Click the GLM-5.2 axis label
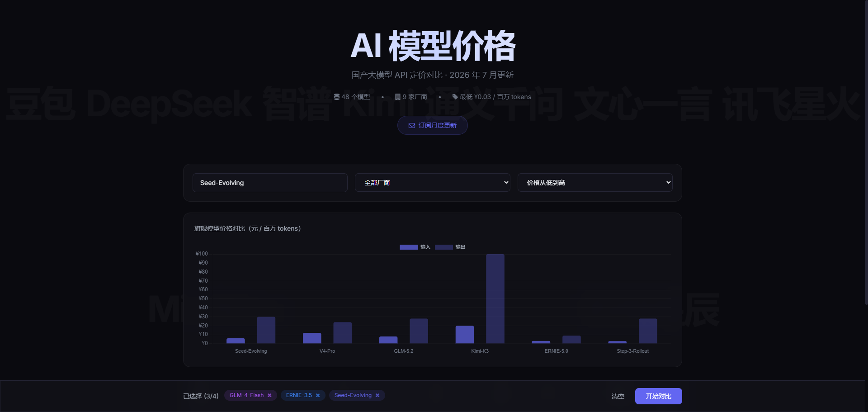Image resolution: width=868 pixels, height=412 pixels. pos(403,351)
